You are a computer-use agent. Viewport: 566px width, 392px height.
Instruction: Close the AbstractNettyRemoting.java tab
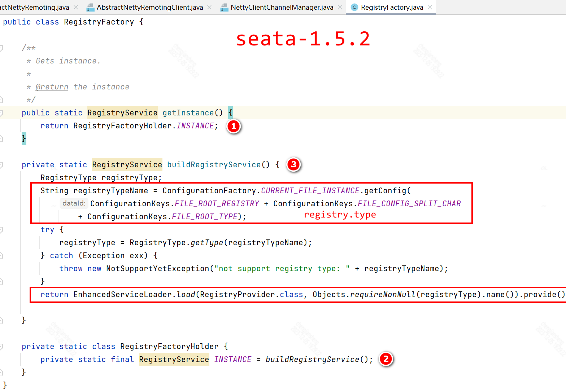point(76,7)
